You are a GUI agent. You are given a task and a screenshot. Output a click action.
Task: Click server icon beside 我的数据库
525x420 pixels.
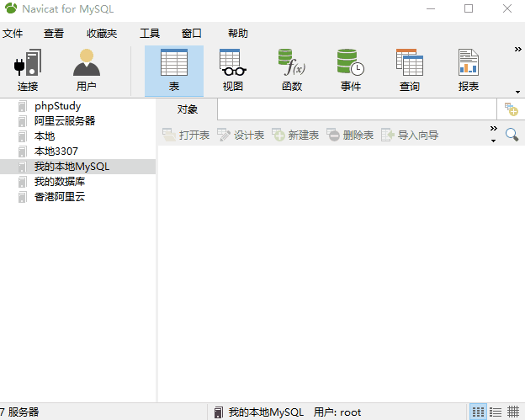pos(22,182)
